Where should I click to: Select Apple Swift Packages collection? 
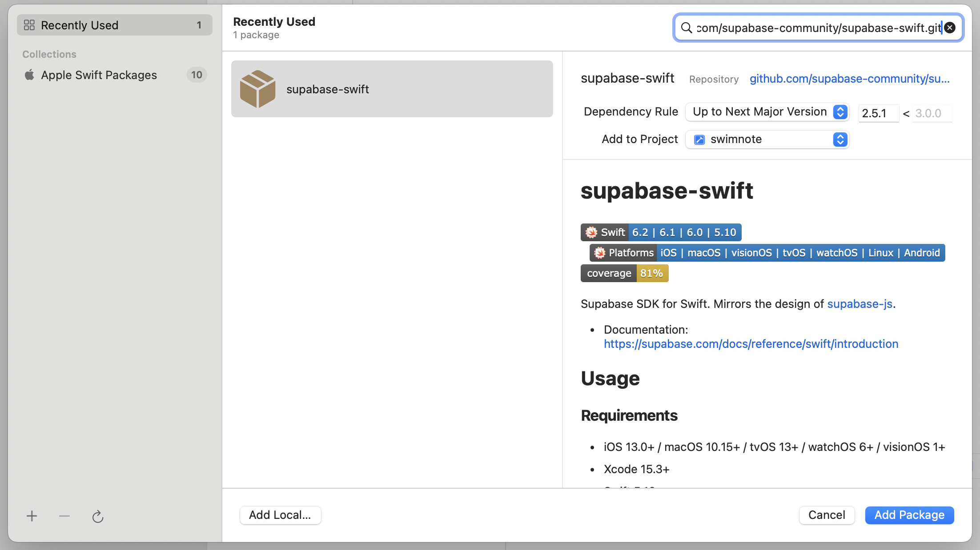[115, 75]
